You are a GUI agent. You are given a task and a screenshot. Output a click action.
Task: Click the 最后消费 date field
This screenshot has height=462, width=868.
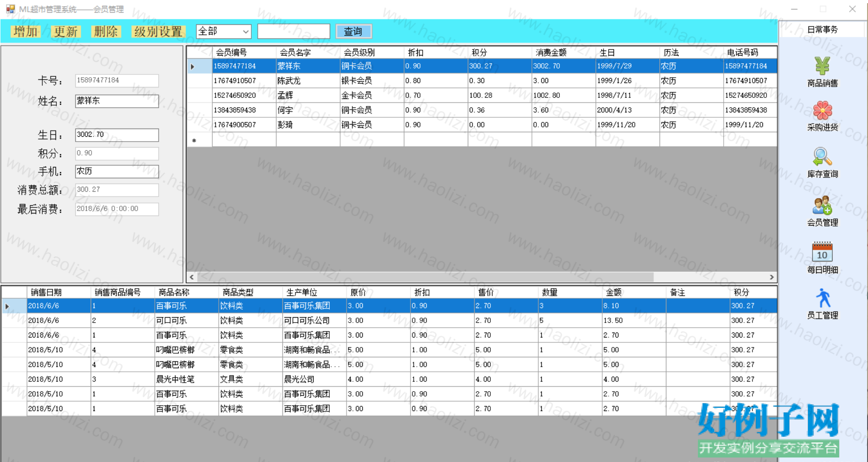pos(117,209)
